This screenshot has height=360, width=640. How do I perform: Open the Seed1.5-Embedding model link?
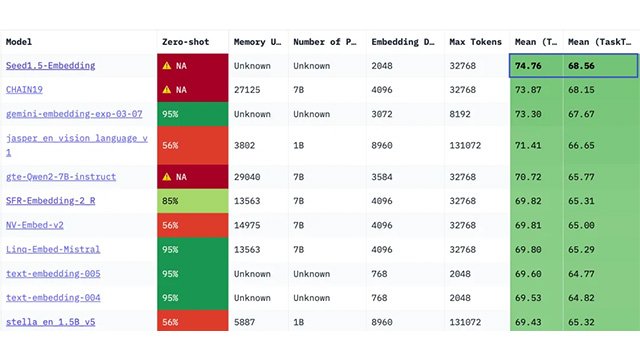pos(51,66)
